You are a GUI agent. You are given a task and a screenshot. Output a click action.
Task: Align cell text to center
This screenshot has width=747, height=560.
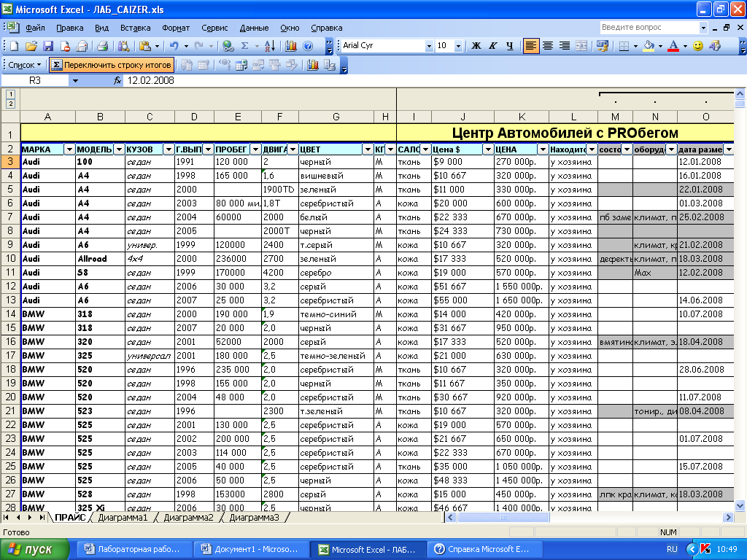[x=548, y=46]
